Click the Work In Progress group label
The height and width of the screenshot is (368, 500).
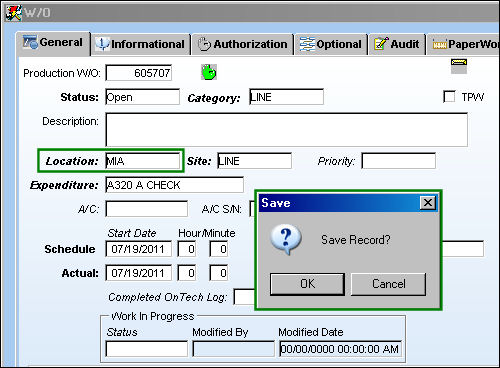[153, 316]
